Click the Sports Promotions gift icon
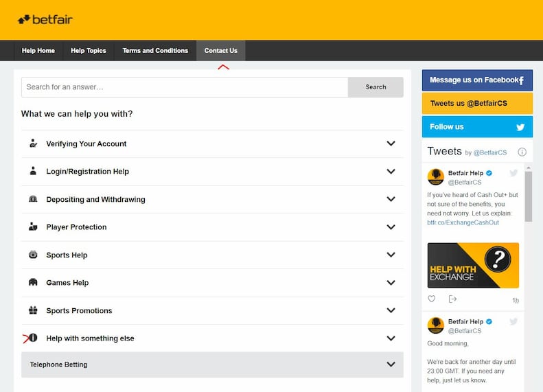The width and height of the screenshot is (543, 392). 33,310
